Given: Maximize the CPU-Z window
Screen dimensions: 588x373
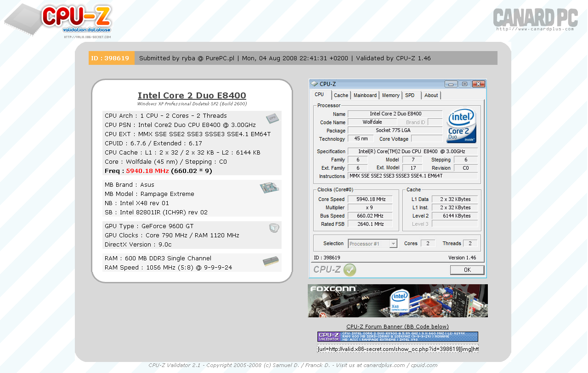Looking at the screenshot, I should [x=464, y=84].
